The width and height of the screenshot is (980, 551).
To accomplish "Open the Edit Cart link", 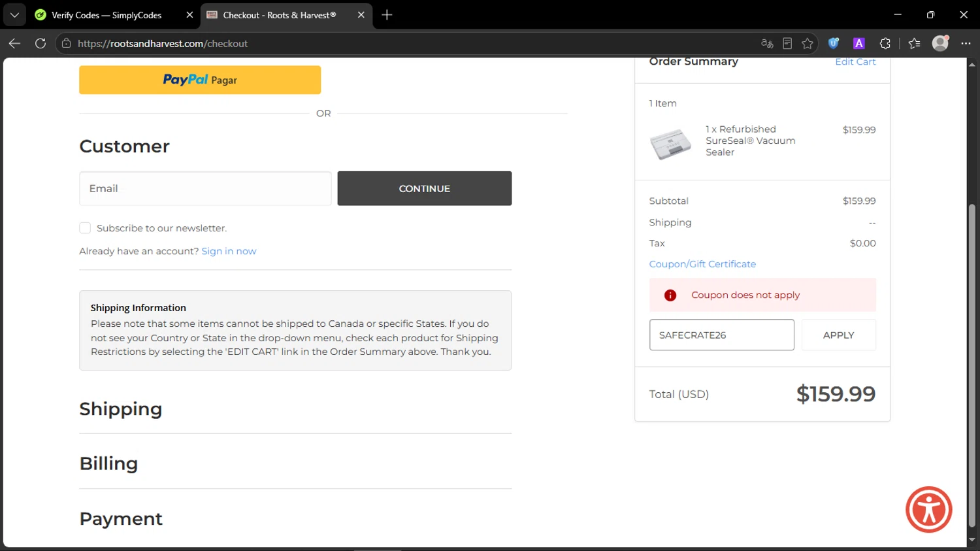I will (x=855, y=62).
